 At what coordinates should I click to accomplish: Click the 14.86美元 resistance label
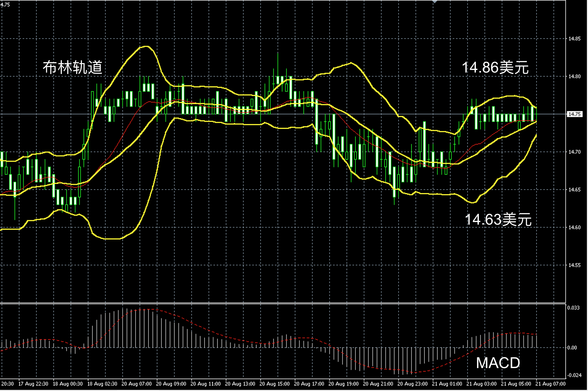pos(495,67)
